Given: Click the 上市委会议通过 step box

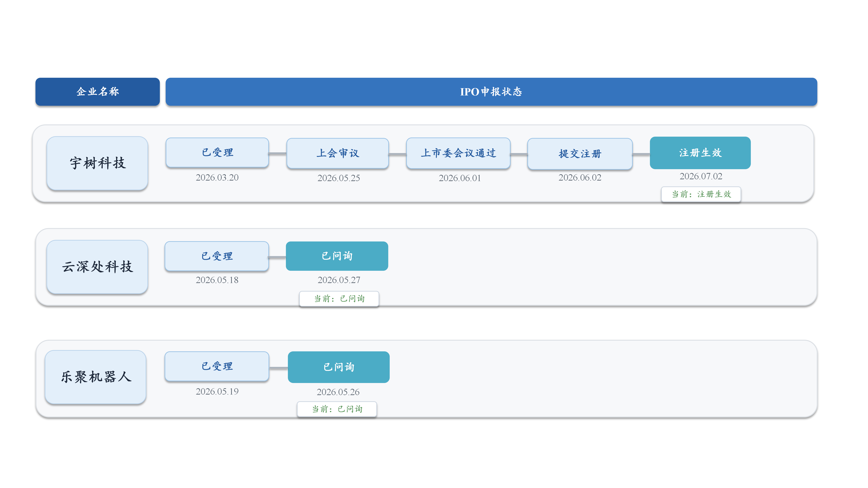Looking at the screenshot, I should [x=458, y=153].
